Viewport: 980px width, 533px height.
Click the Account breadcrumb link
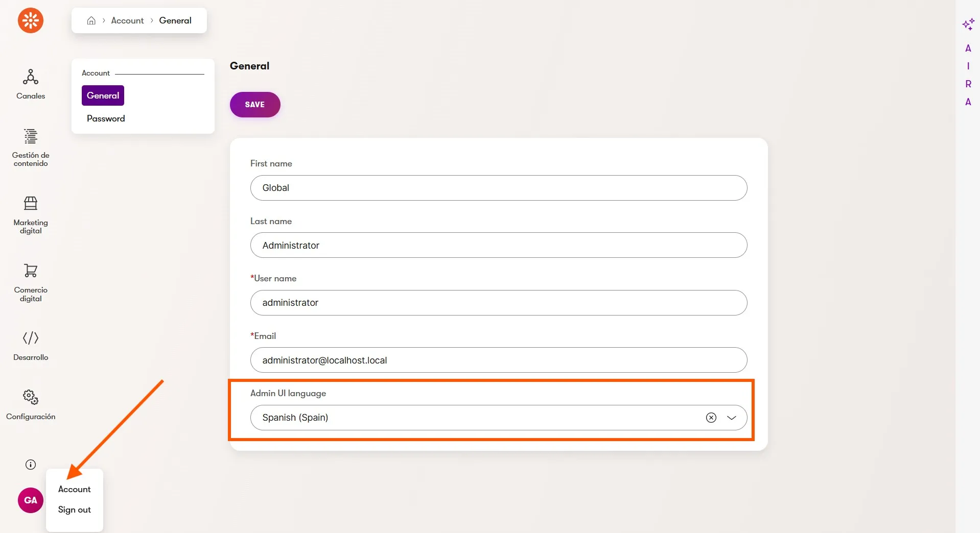point(127,20)
